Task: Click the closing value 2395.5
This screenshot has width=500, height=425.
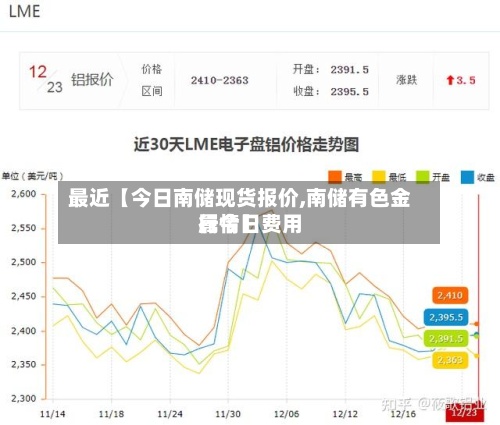Action: pyautogui.click(x=349, y=91)
